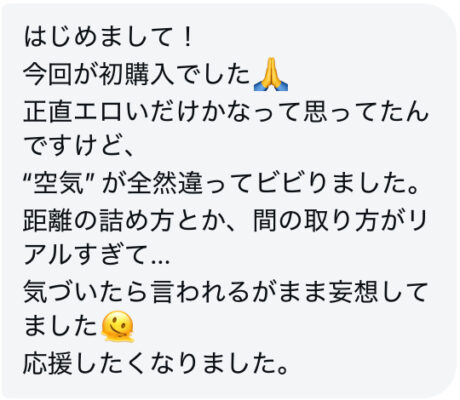The width and height of the screenshot is (460, 400).
Task: Click the word 正直 at the line start
Action: tap(48, 111)
